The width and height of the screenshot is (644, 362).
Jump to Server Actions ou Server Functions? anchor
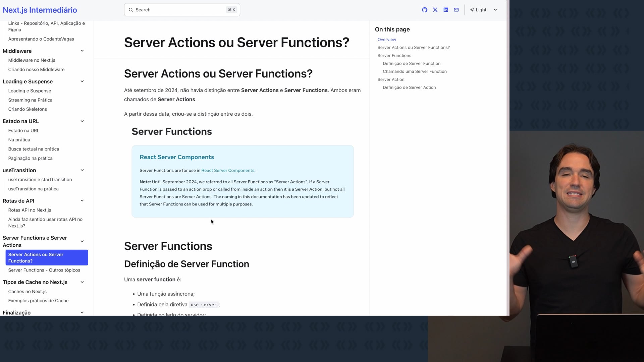tap(414, 48)
